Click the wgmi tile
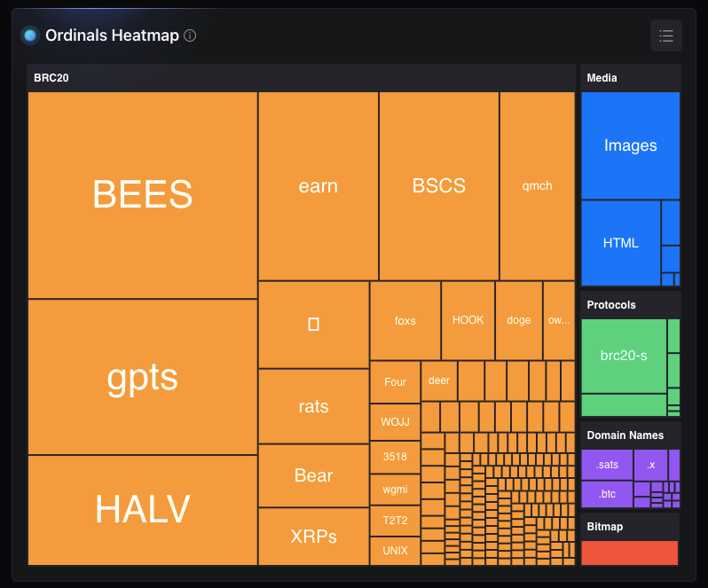The height and width of the screenshot is (588, 708). pyautogui.click(x=395, y=490)
